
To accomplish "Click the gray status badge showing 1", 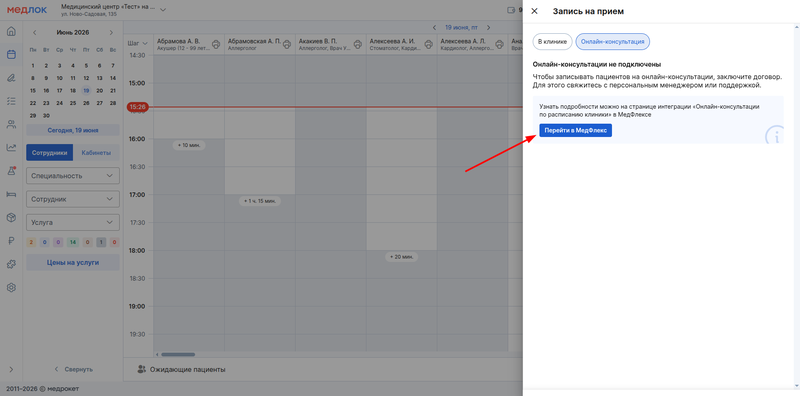I will click(101, 242).
